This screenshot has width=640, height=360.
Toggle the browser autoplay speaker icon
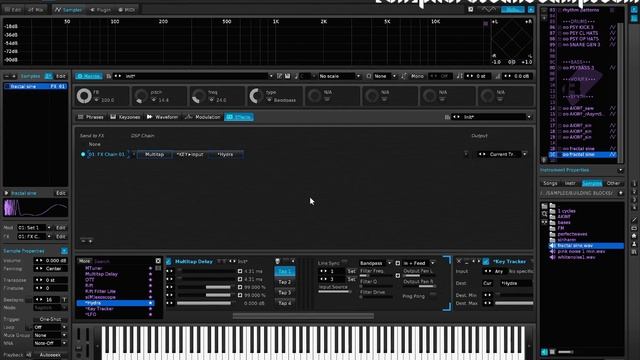click(544, 351)
